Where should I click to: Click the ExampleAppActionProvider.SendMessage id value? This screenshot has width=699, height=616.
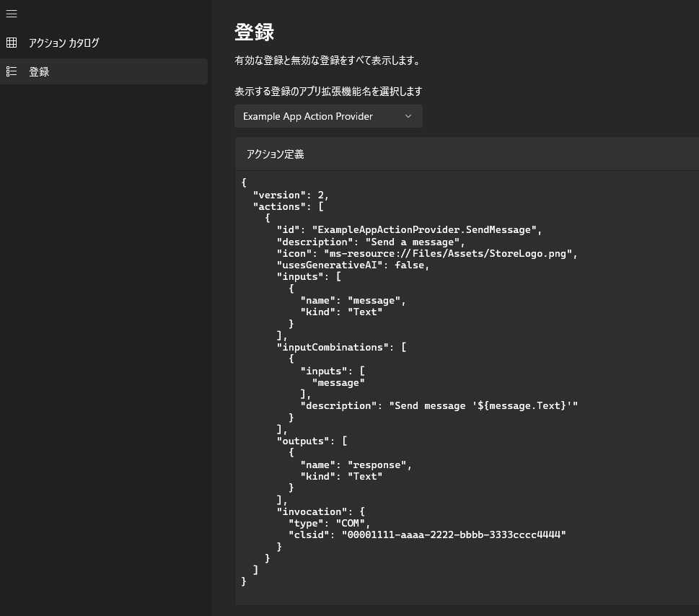pos(424,230)
